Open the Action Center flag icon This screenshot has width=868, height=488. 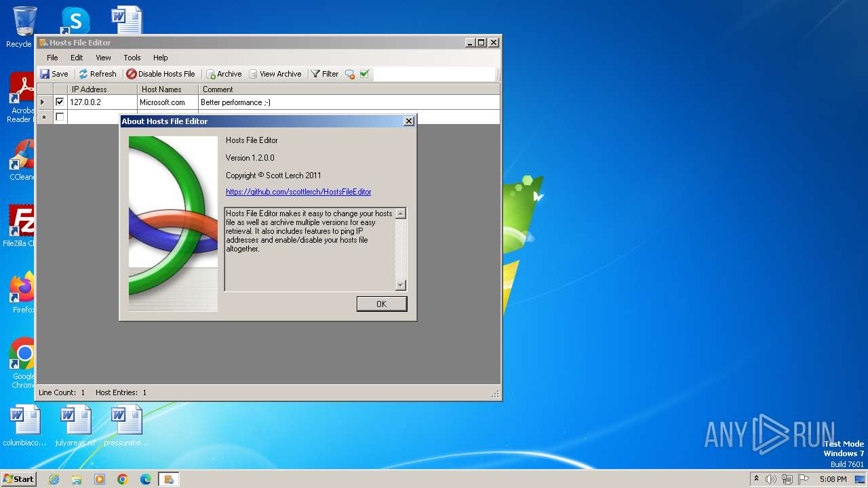804,479
